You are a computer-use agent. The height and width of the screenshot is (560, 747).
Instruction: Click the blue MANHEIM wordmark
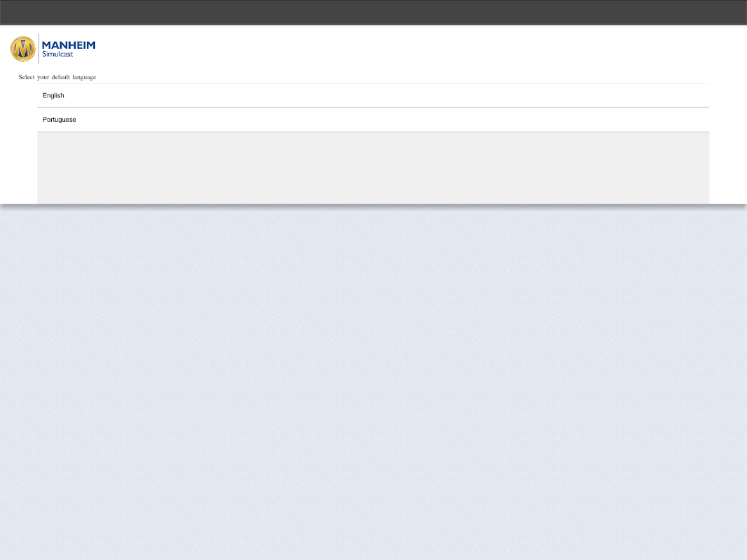[69, 45]
